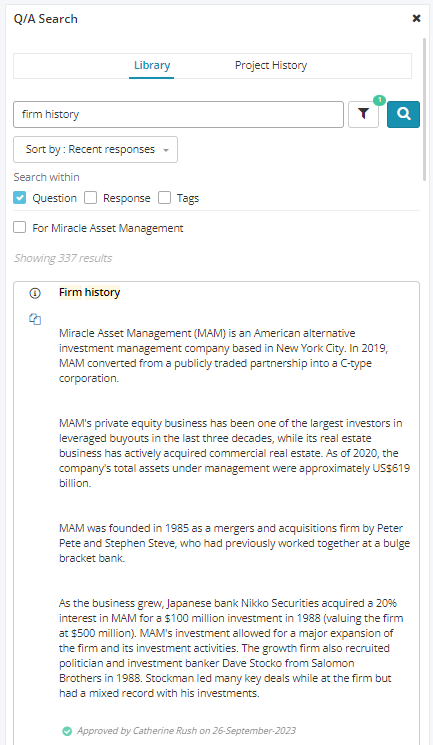The width and height of the screenshot is (433, 745).
Task: Copy the response using the copy icon
Action: click(x=35, y=319)
